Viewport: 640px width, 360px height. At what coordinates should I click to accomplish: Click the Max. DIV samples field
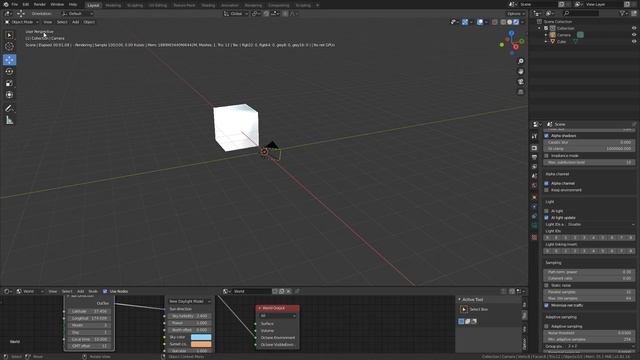(589, 298)
